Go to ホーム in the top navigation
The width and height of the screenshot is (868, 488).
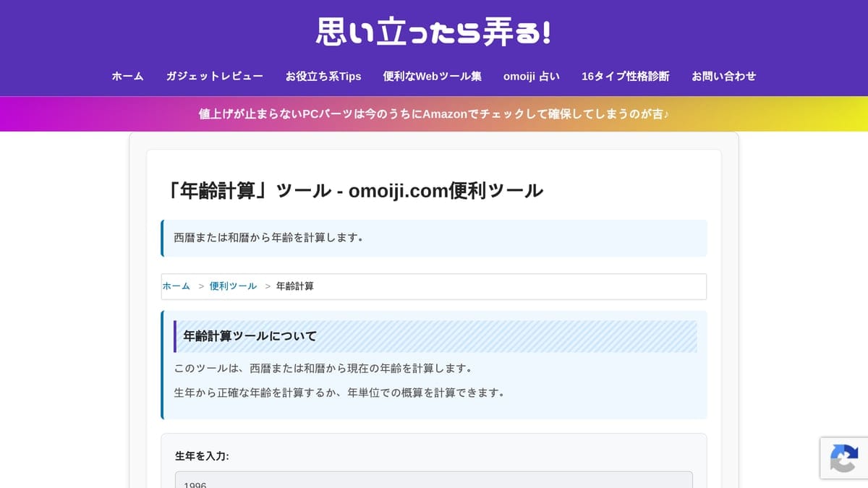click(x=127, y=76)
